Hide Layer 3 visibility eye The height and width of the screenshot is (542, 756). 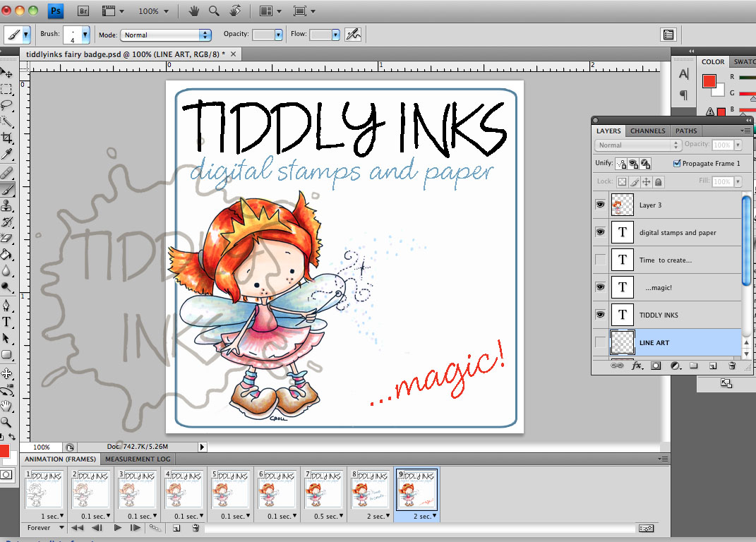[x=600, y=205]
